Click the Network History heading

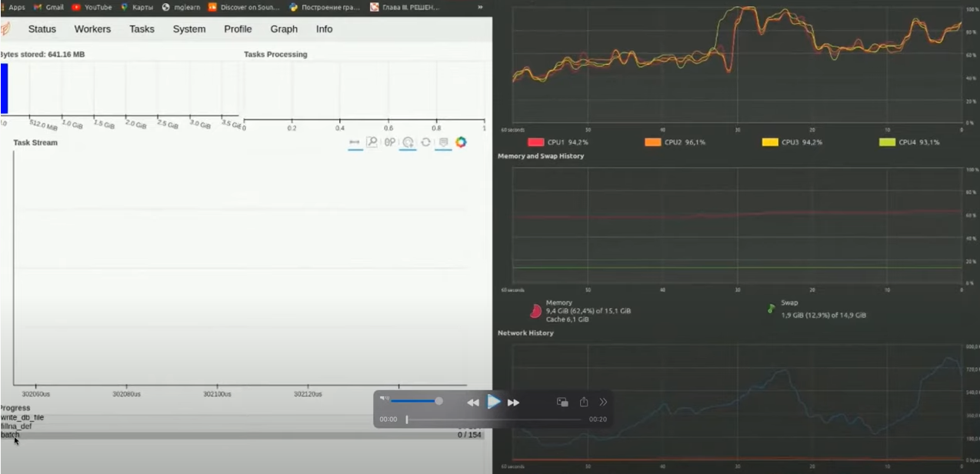[x=525, y=333]
